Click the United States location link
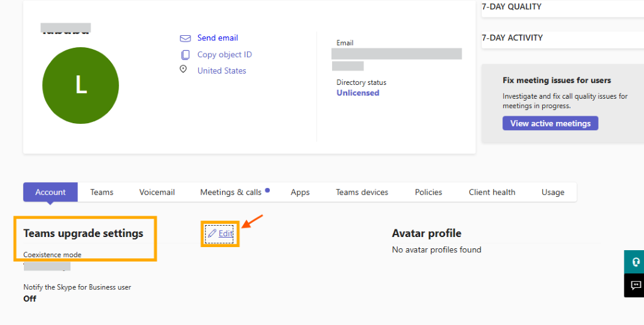The width and height of the screenshot is (644, 325). [x=222, y=70]
